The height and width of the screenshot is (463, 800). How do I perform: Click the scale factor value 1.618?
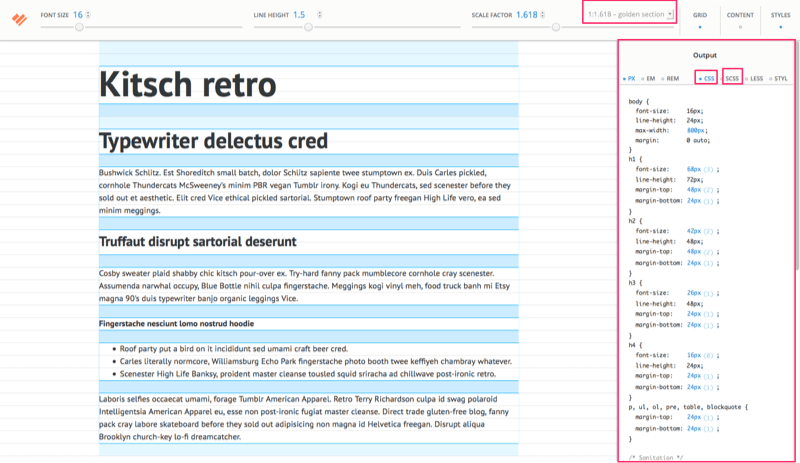[527, 15]
